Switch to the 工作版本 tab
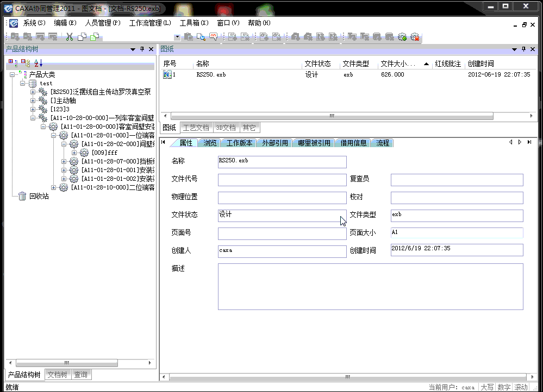Viewport: 543px width, 392px height. (x=239, y=143)
